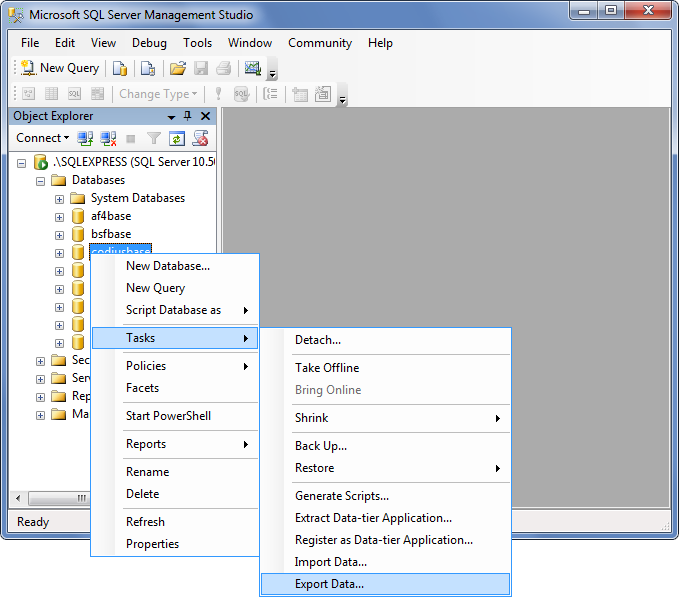Select Export Data from Tasks submenu

click(x=329, y=584)
